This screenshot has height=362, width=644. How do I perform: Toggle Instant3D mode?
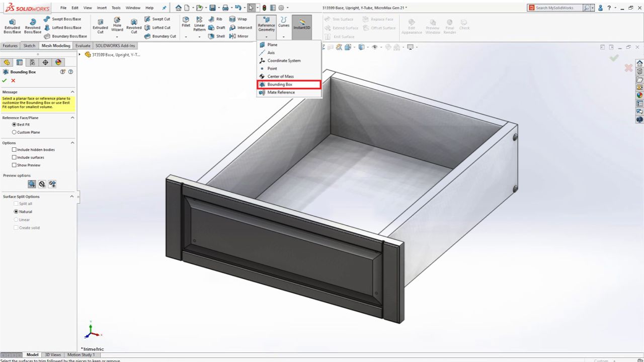pos(301,25)
